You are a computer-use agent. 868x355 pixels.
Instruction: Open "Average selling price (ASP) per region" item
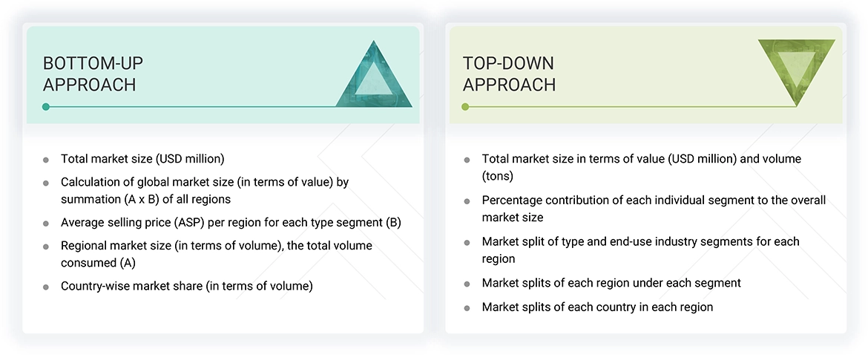point(231,221)
